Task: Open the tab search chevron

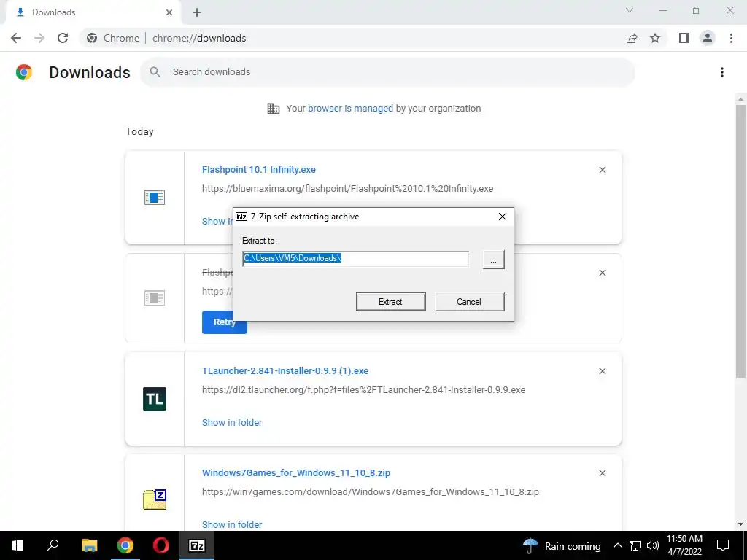Action: (x=630, y=10)
